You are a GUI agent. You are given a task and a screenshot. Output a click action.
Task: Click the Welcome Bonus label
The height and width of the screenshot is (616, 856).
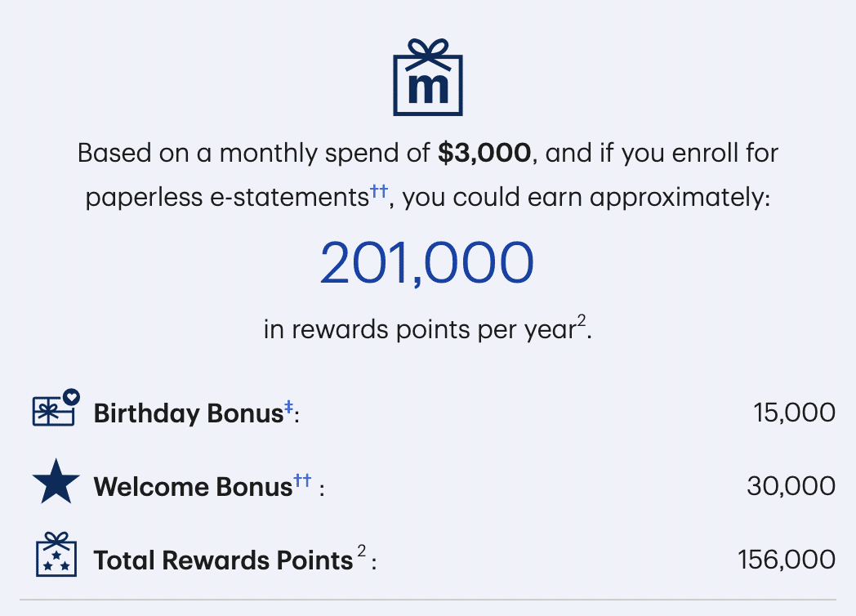click(193, 487)
